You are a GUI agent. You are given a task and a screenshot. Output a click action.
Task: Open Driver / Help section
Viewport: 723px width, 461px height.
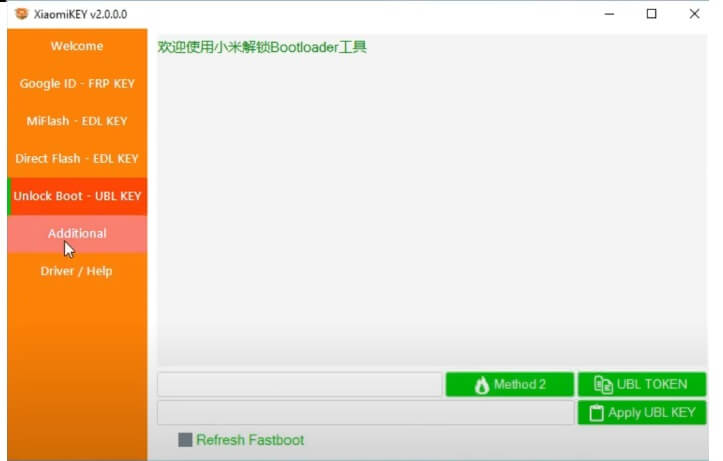77,271
